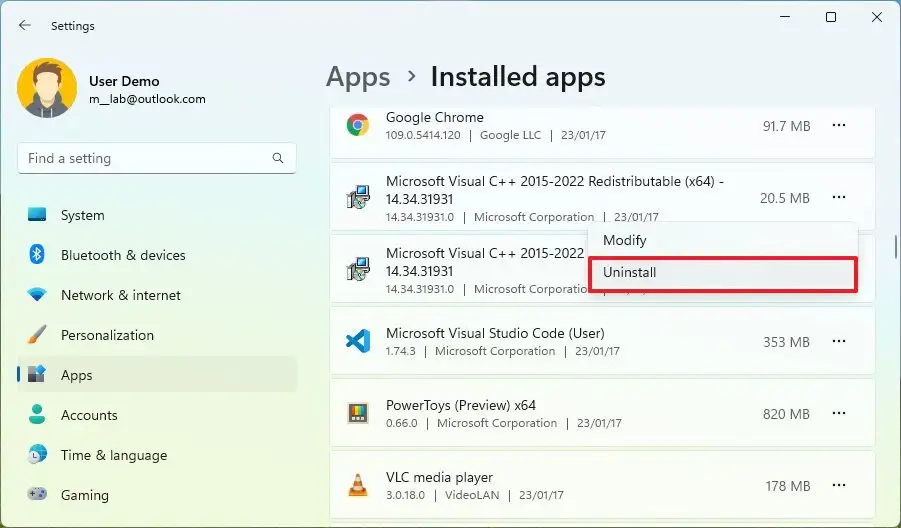Choose Modify in the context menu
Image resolution: width=901 pixels, height=528 pixels.
pyautogui.click(x=723, y=240)
